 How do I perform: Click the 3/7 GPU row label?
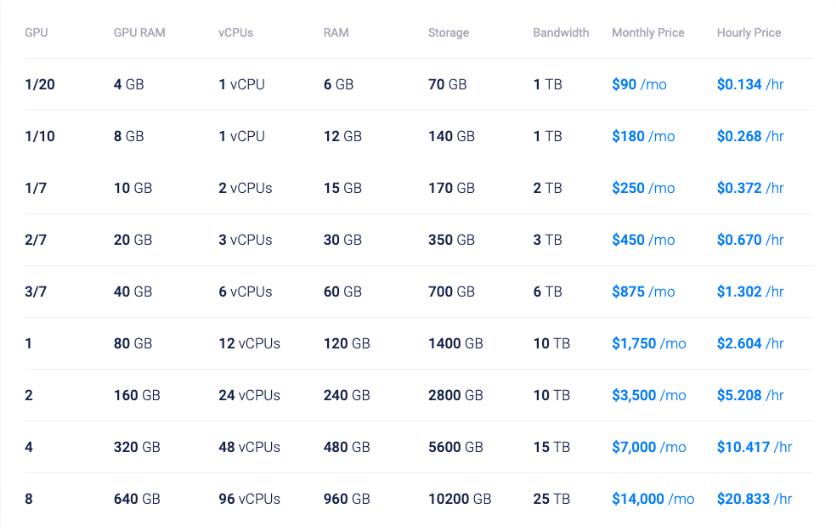pyautogui.click(x=36, y=293)
